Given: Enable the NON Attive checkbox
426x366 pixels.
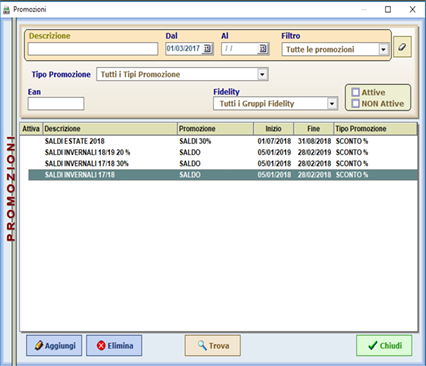Looking at the screenshot, I should [356, 104].
